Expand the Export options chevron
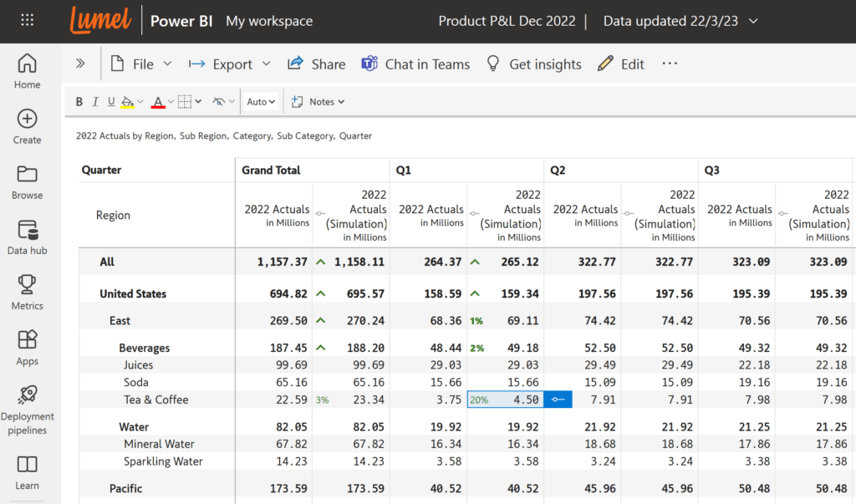This screenshot has width=856, height=504. click(266, 64)
